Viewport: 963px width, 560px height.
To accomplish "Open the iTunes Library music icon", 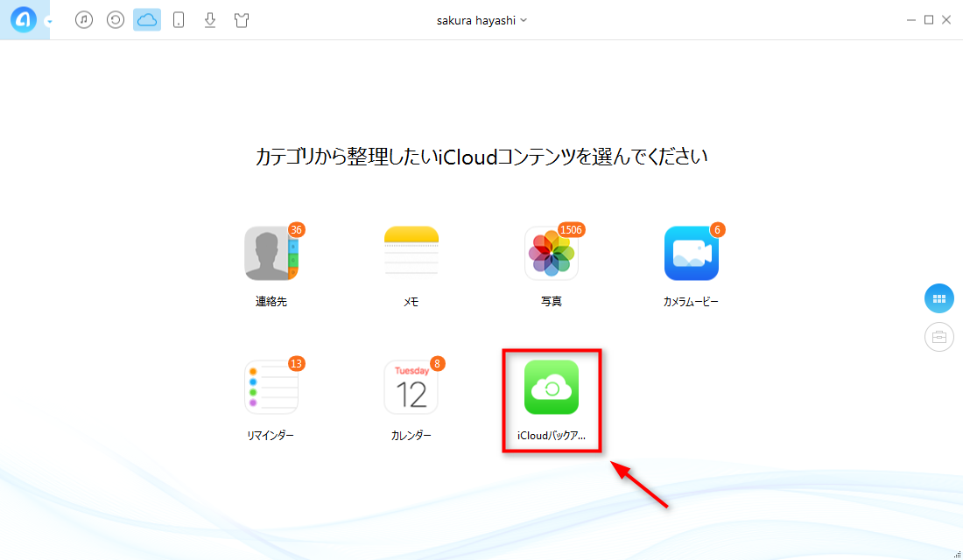I will coord(84,19).
